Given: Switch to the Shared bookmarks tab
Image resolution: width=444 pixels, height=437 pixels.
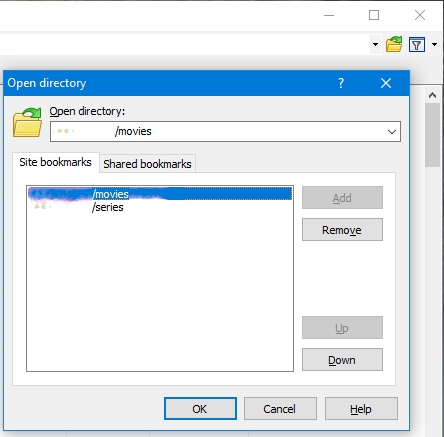Looking at the screenshot, I should tap(147, 164).
